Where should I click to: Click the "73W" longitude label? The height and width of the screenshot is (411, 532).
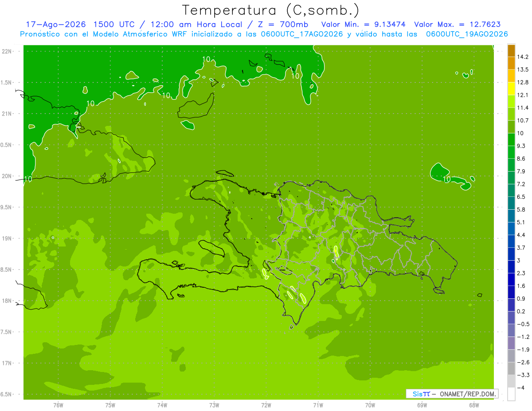coord(214,405)
